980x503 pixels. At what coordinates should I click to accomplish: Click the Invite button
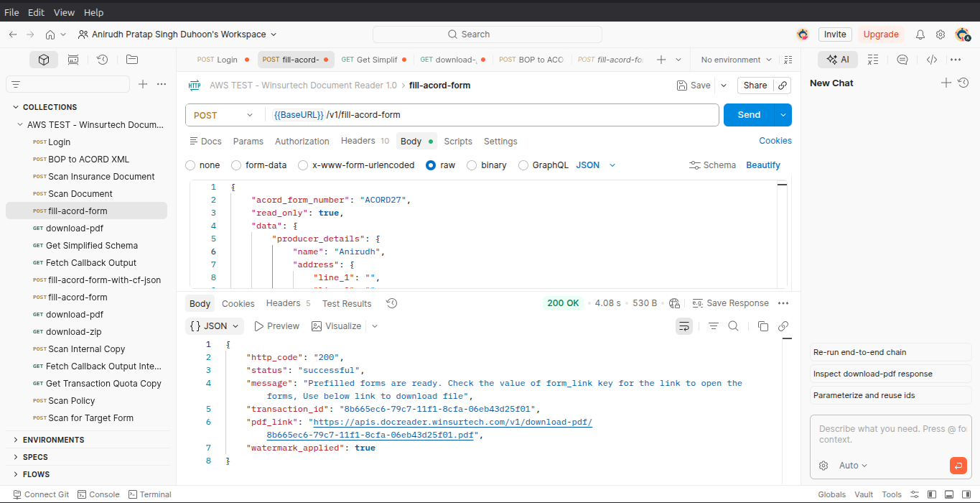point(835,34)
